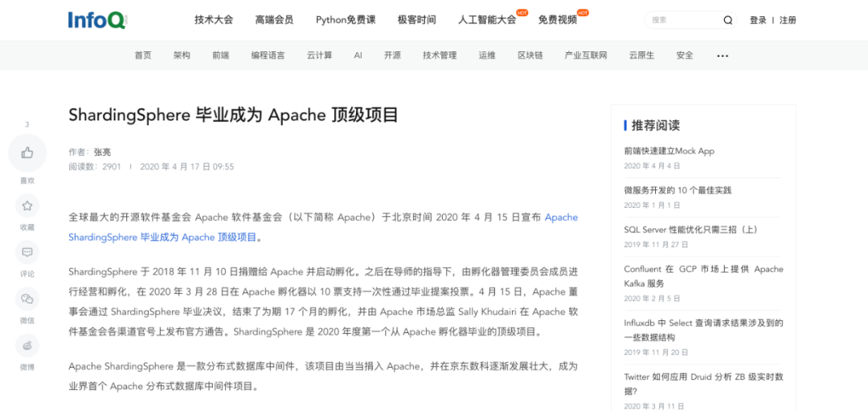The width and height of the screenshot is (868, 411).
Task: Open 极客时间 in top navigation
Action: point(417,20)
